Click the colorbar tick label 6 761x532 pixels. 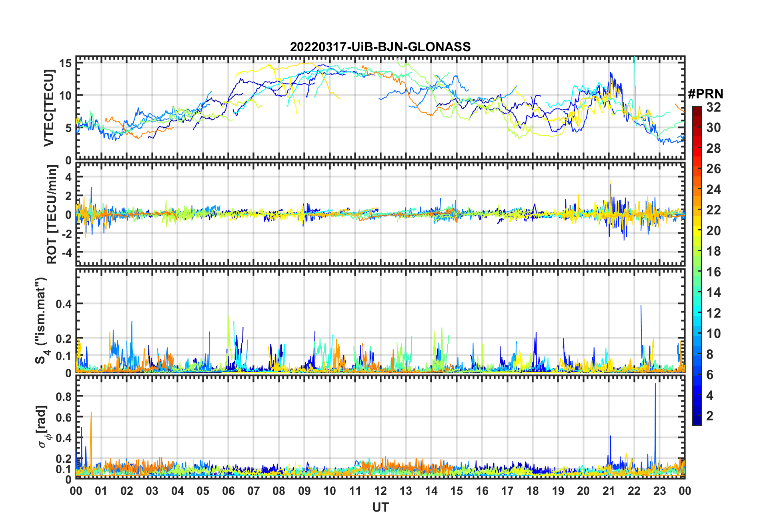[x=710, y=375]
